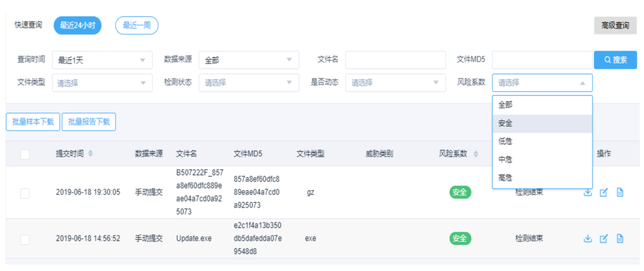Open the 查询时间 dropdown showing 最近1天
This screenshot has height=271, width=644.
click(102, 60)
